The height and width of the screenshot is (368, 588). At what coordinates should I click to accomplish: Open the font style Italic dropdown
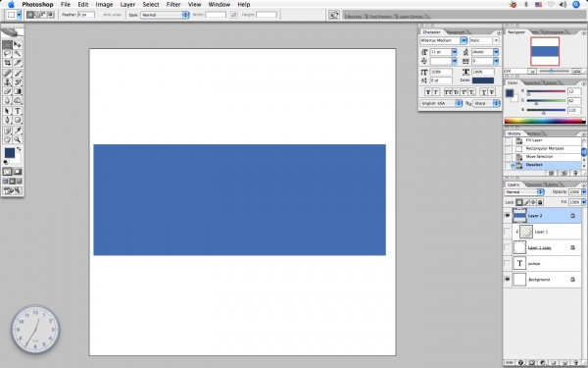point(496,40)
